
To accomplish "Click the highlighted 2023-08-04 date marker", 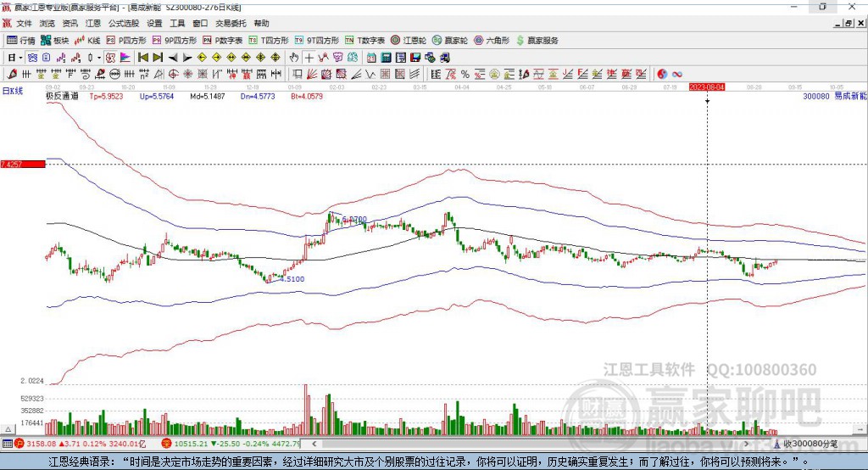I will 707,87.
